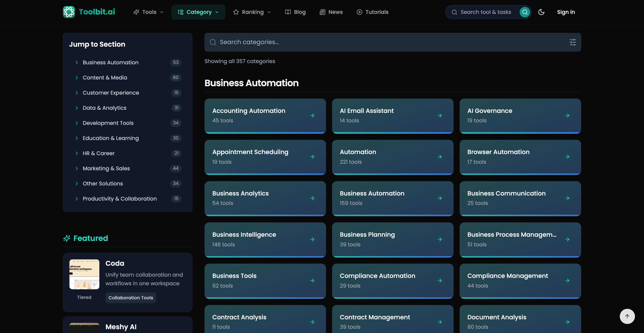
Task: Open the Category dropdown menu
Action: click(198, 12)
